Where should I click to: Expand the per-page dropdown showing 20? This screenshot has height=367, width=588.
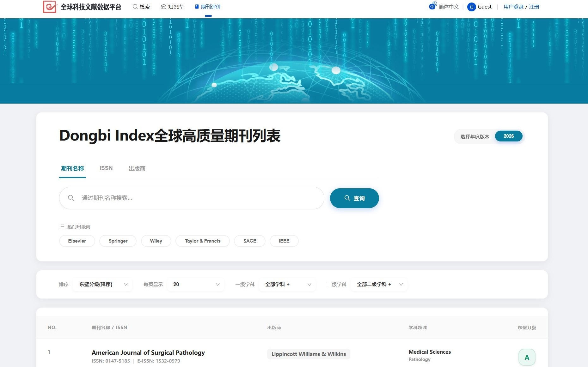click(195, 284)
